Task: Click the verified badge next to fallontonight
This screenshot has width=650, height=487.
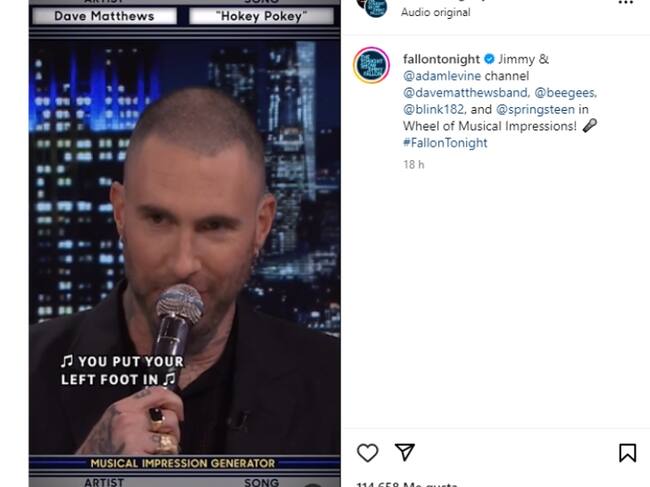Action: [x=489, y=59]
